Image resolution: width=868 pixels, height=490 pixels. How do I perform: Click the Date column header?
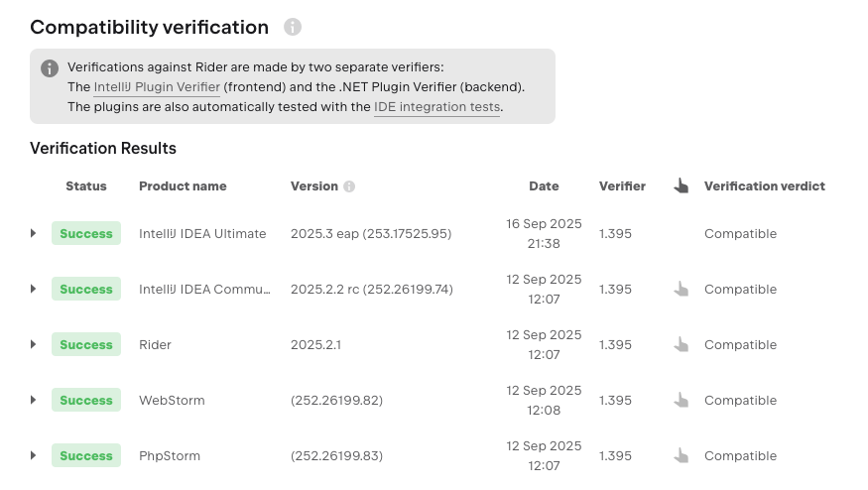coord(544,186)
